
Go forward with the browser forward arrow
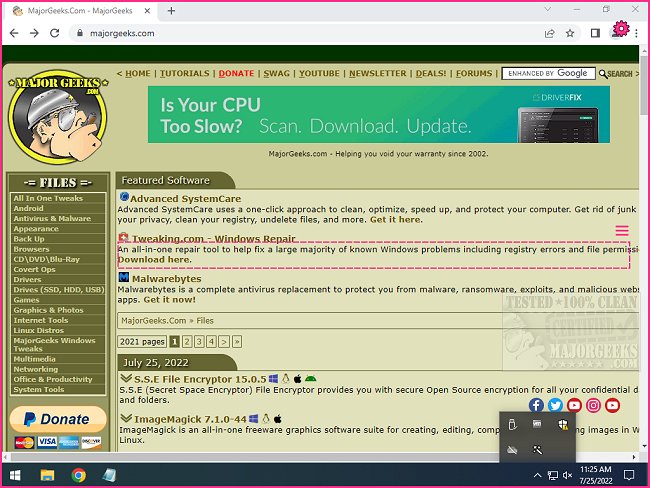(x=34, y=33)
